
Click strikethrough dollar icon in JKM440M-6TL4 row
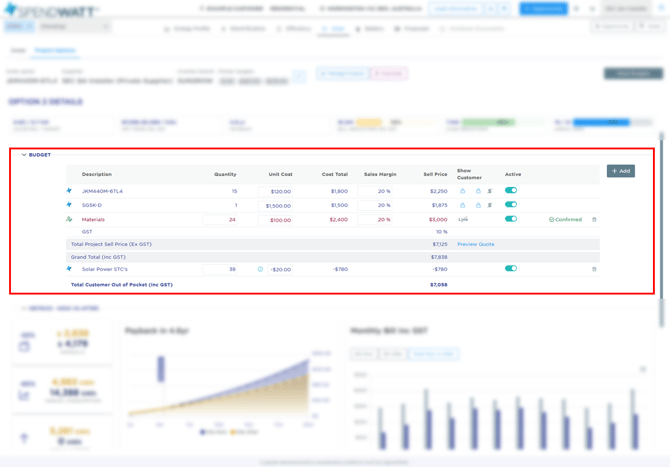(490, 191)
